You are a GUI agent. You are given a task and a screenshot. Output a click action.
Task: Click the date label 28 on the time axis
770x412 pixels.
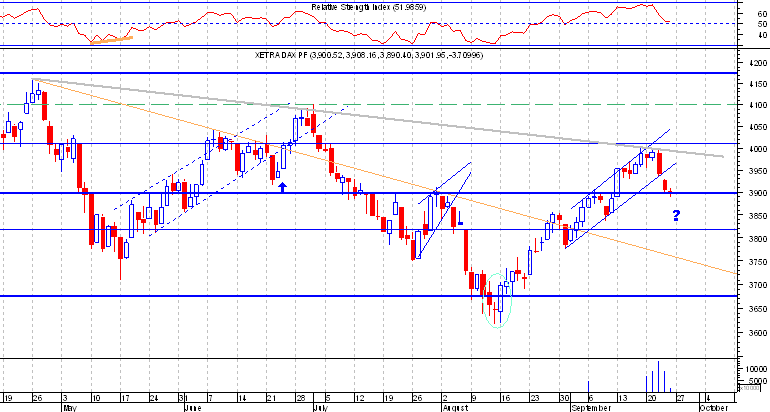tap(299, 398)
